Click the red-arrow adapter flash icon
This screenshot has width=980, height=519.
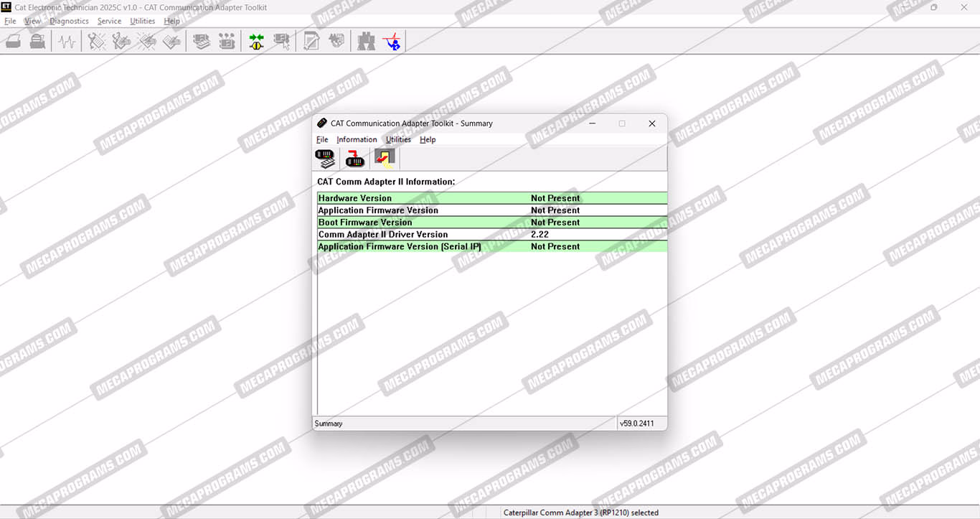coord(355,158)
